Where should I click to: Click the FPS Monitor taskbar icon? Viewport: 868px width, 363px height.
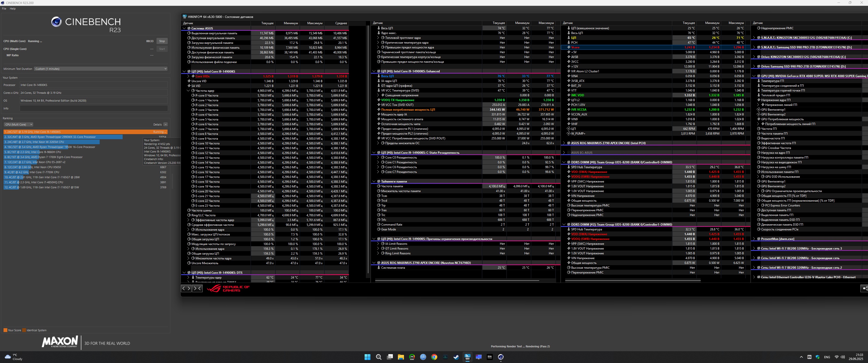412,357
